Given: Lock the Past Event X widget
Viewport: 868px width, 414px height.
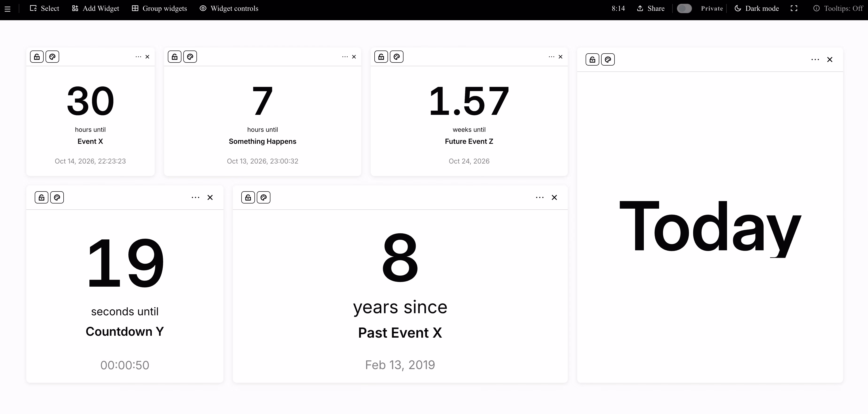Looking at the screenshot, I should coord(248,197).
